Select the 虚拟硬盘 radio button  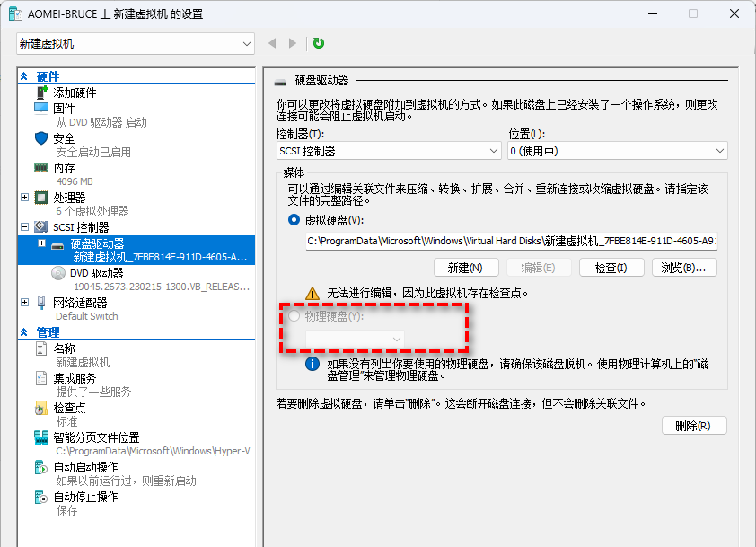coord(294,220)
